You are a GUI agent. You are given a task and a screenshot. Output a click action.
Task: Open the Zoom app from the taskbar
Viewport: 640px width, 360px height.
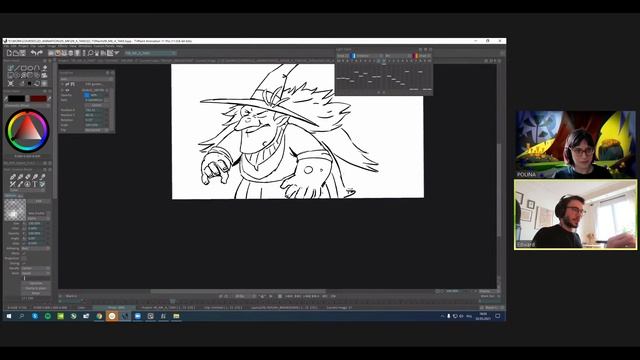(138, 316)
